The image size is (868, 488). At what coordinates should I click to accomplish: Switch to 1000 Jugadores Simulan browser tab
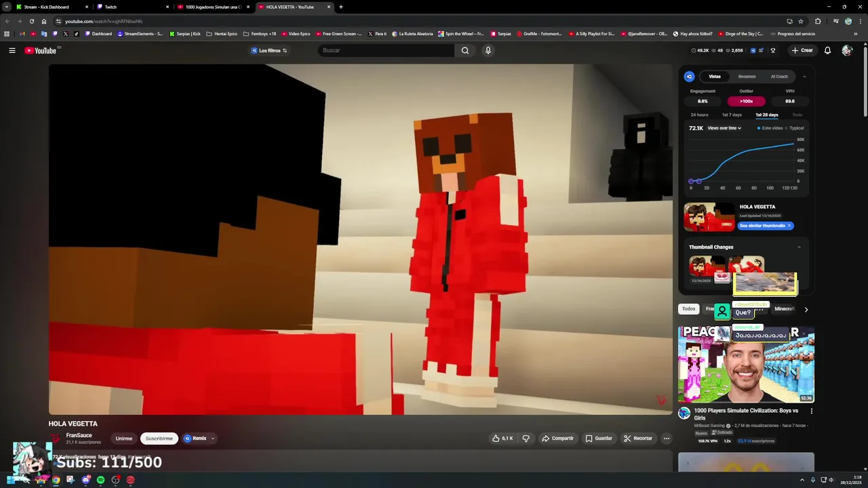tap(213, 7)
